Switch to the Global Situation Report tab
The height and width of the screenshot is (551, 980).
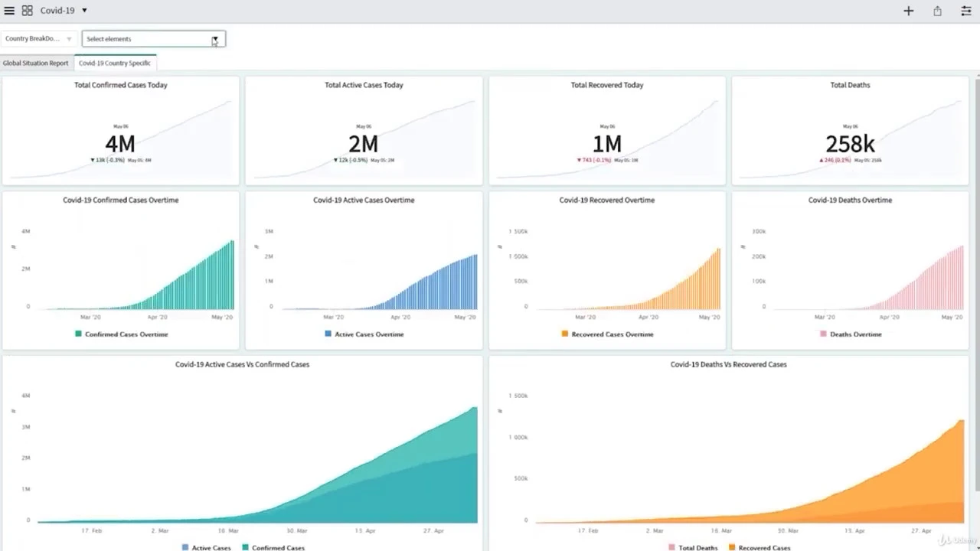coord(35,63)
